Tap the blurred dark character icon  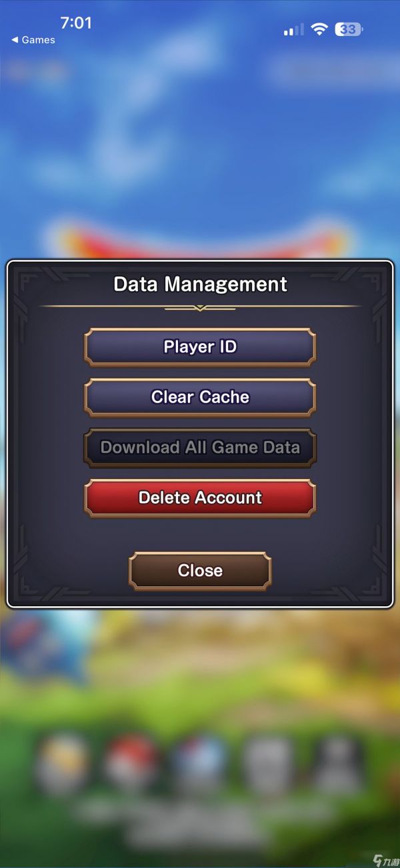336,761
